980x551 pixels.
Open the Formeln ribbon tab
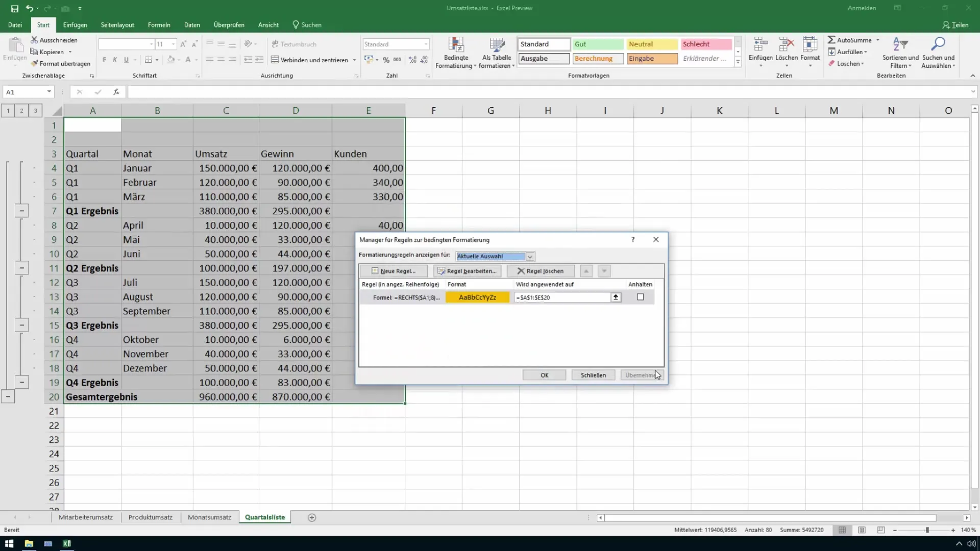click(159, 24)
